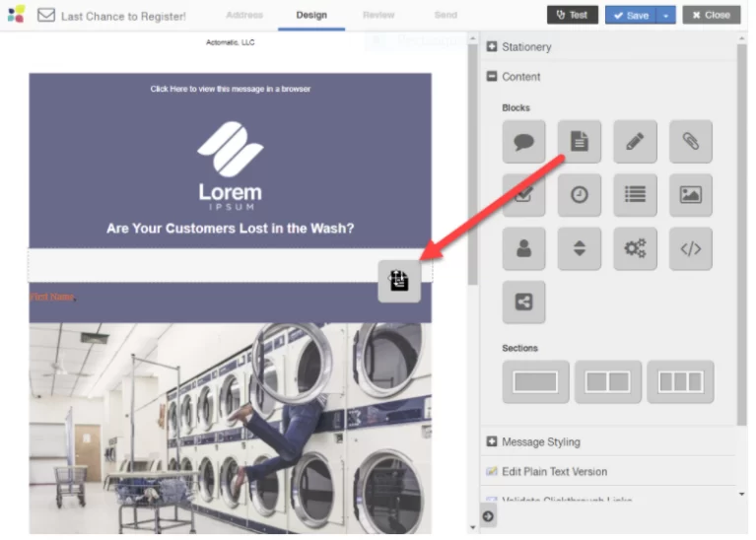Expand the Message Styling section
The image size is (756, 540).
tap(540, 441)
